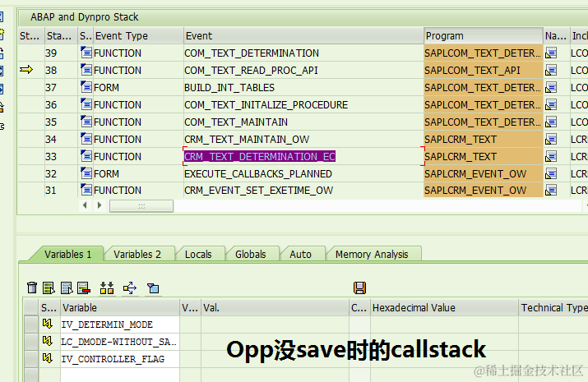Screen dimensions: 588x382
Task: Switch to the Variables 2 tab
Action: click(137, 255)
